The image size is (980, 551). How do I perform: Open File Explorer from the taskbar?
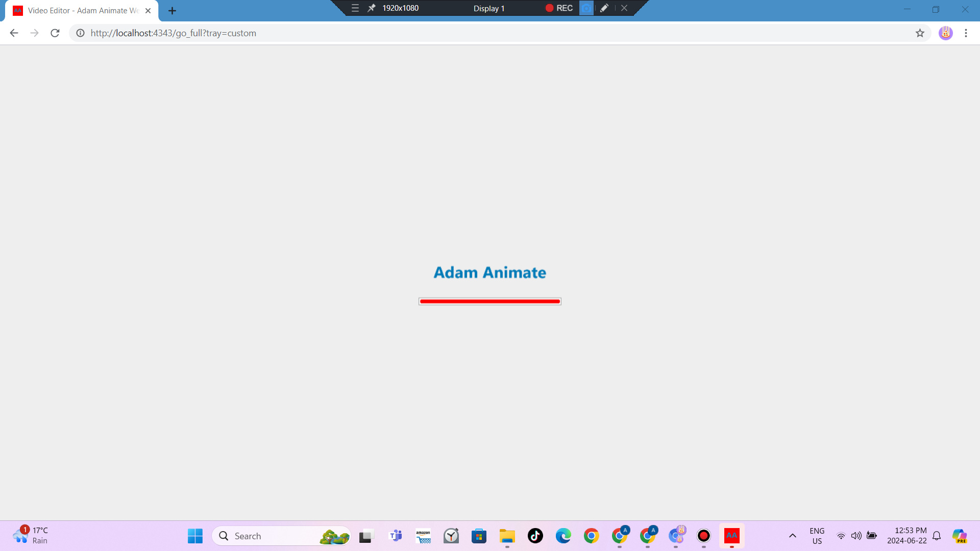click(x=507, y=536)
